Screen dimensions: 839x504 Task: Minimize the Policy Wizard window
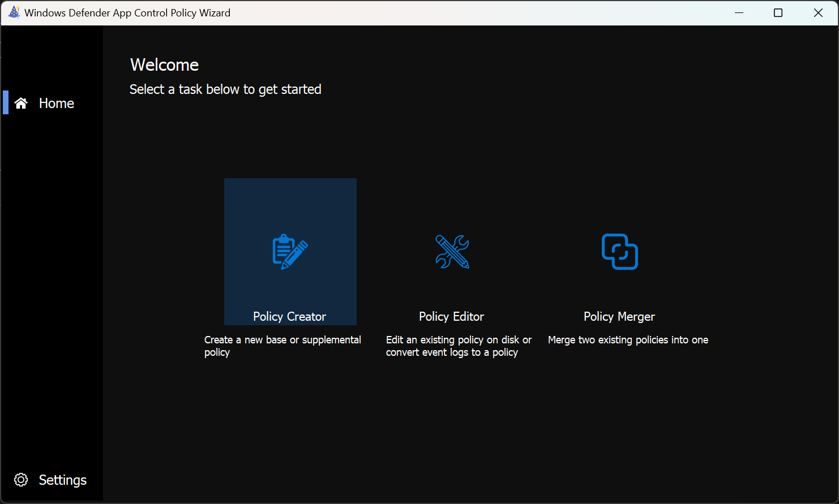(739, 12)
